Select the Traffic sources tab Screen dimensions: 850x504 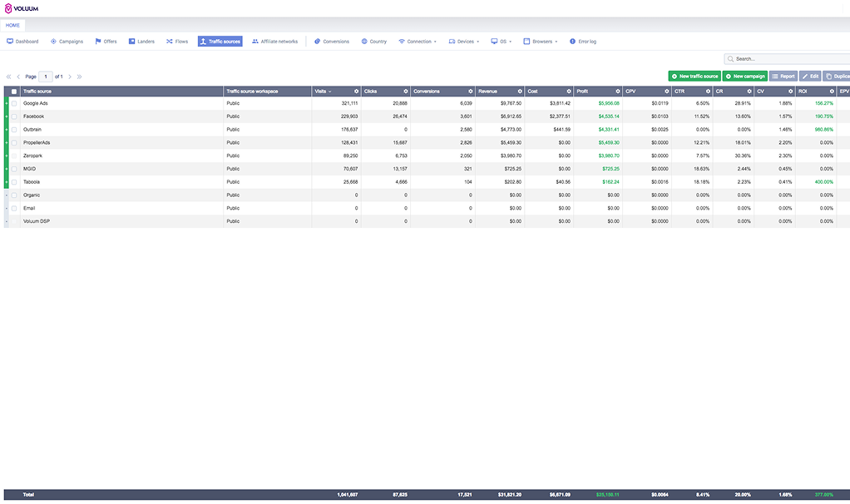(x=220, y=42)
